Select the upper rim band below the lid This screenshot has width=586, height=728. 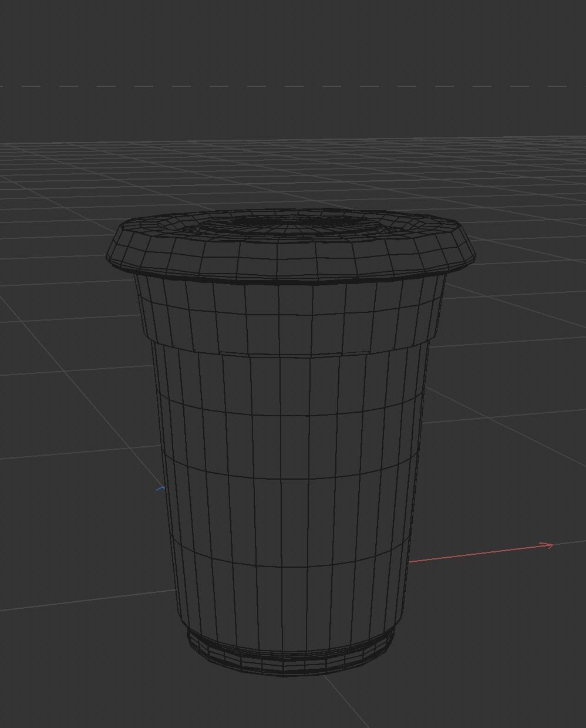click(290, 317)
